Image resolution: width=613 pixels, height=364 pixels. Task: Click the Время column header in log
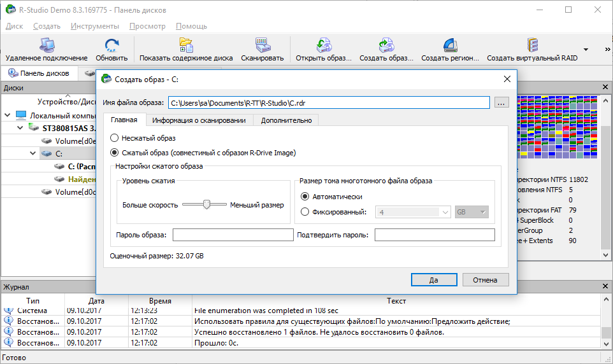click(x=160, y=301)
